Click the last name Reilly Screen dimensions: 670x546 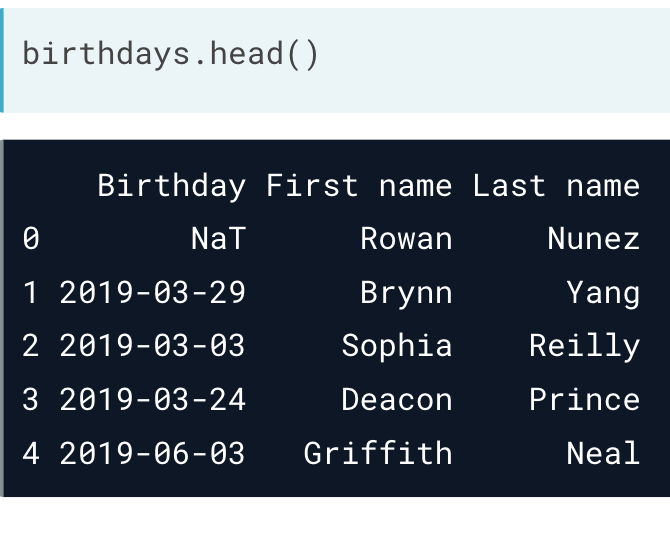pyautogui.click(x=584, y=346)
